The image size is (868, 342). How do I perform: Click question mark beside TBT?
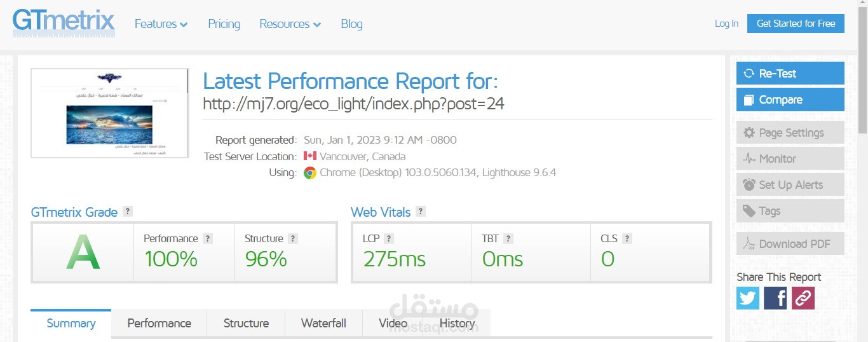(508, 238)
